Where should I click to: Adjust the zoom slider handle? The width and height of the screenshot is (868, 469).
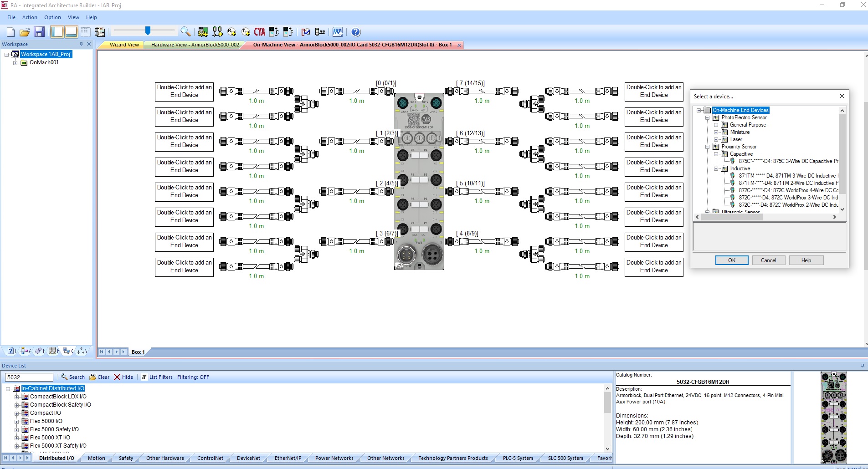[x=148, y=31]
